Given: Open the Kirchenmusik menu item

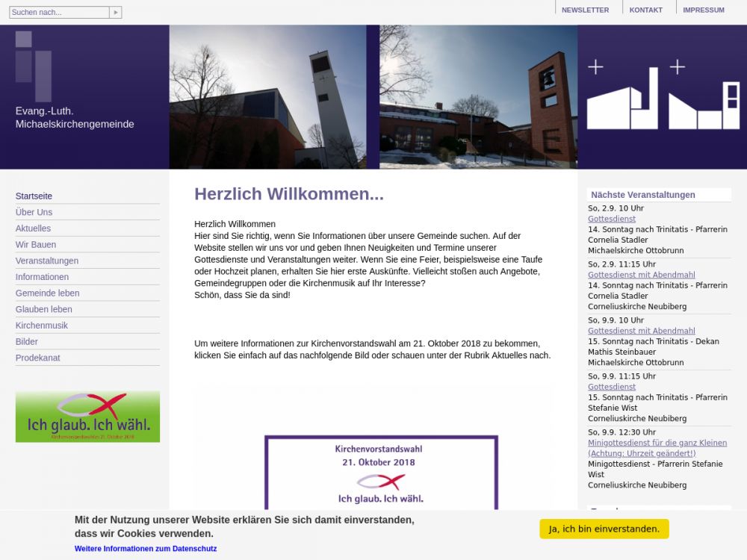Looking at the screenshot, I should coord(42,326).
